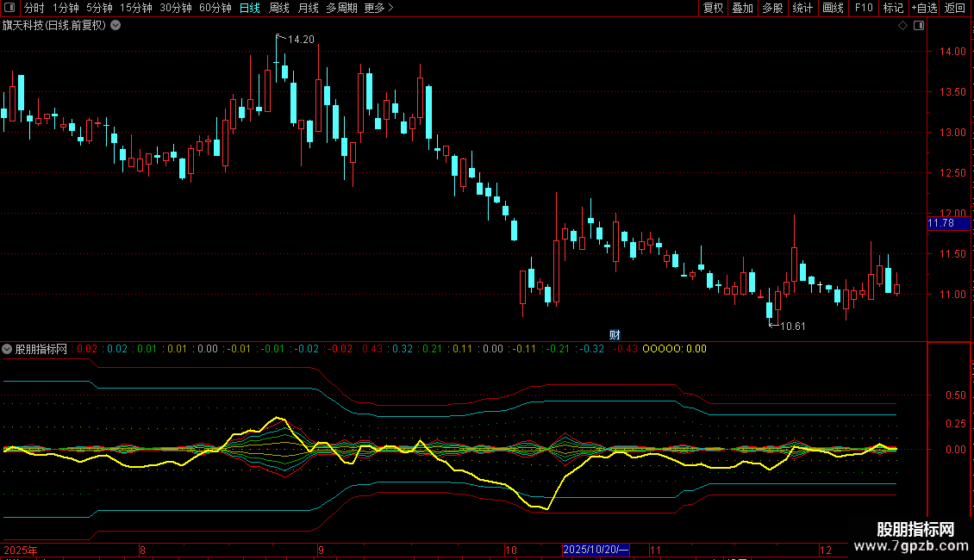Toggle the right side panel icon
The width and height of the screenshot is (974, 560).
(918, 25)
